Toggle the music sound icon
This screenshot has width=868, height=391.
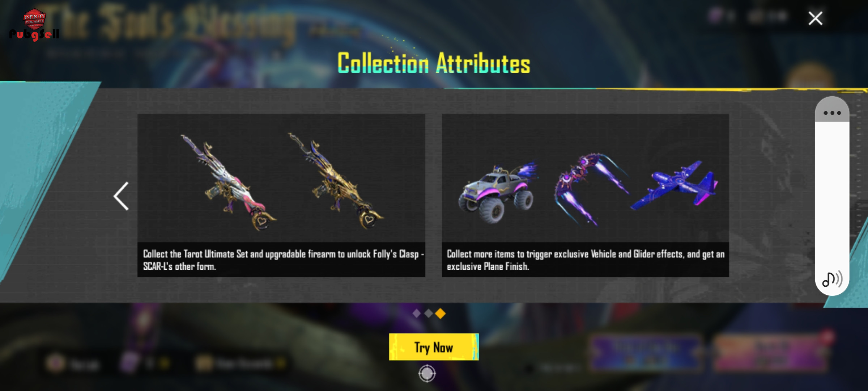click(832, 279)
